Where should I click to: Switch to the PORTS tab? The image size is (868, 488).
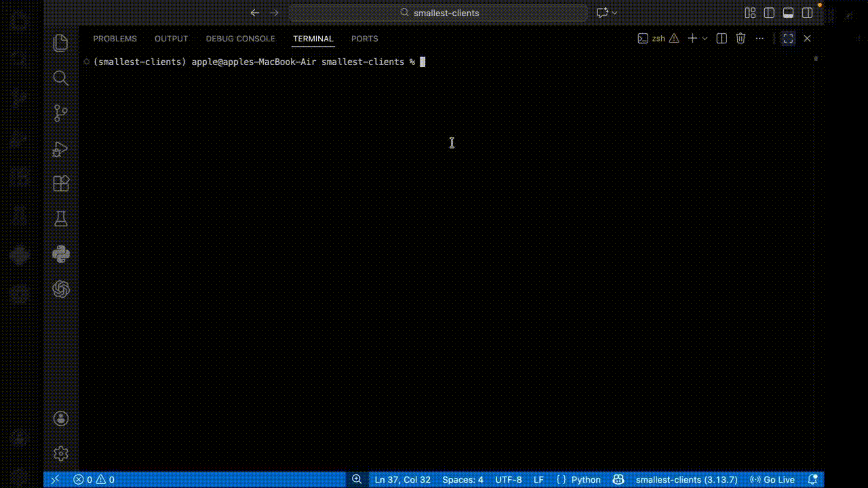(x=365, y=39)
